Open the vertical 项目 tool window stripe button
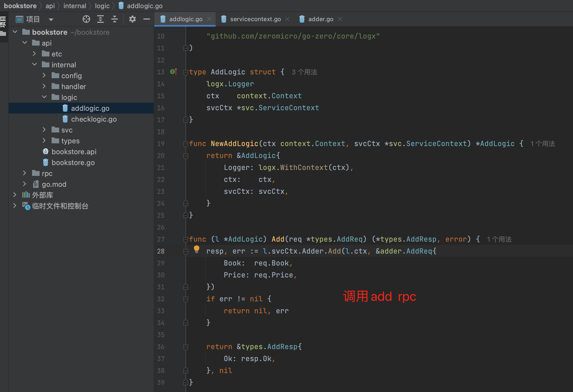This screenshot has width=573, height=392. 3,26
